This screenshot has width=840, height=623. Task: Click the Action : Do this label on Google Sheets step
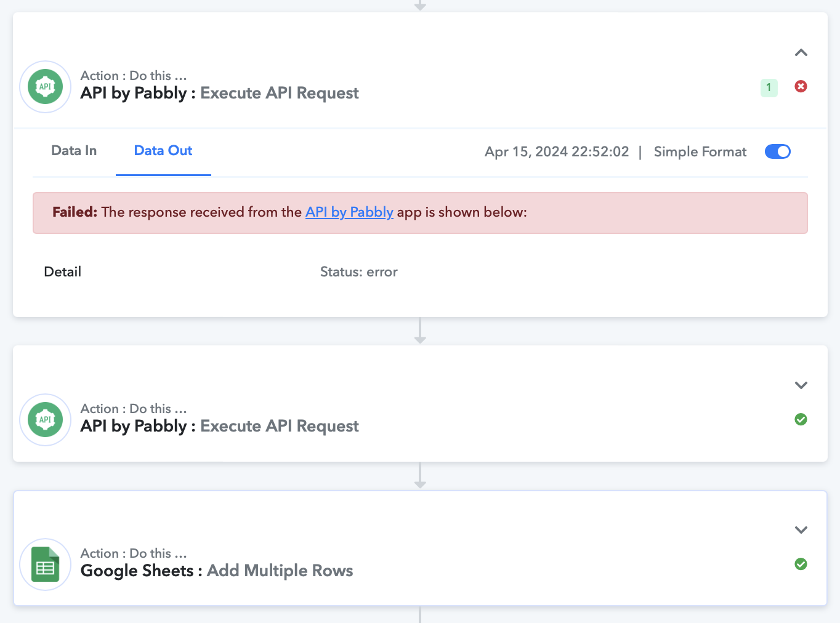(x=134, y=553)
